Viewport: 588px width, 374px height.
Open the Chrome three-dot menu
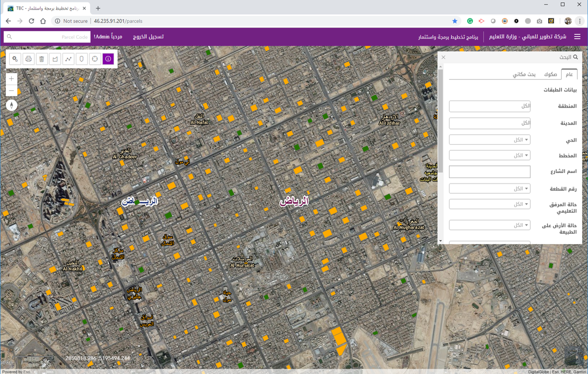pos(580,21)
